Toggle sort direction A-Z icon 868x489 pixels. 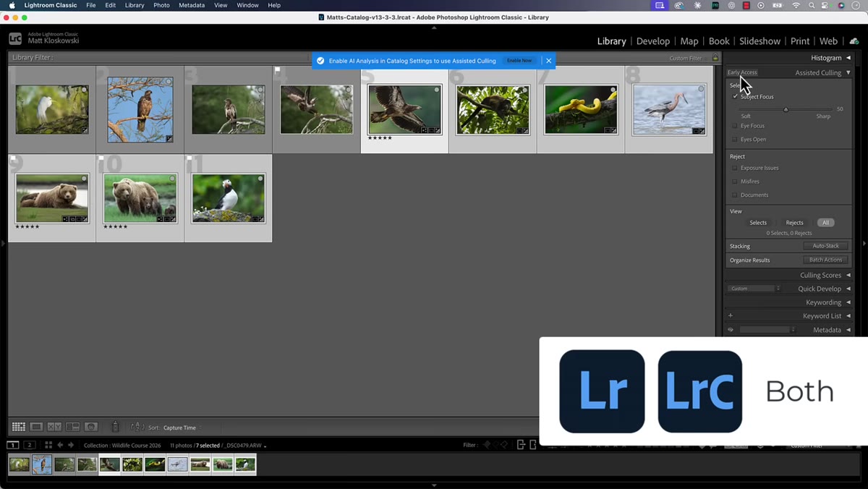point(137,427)
